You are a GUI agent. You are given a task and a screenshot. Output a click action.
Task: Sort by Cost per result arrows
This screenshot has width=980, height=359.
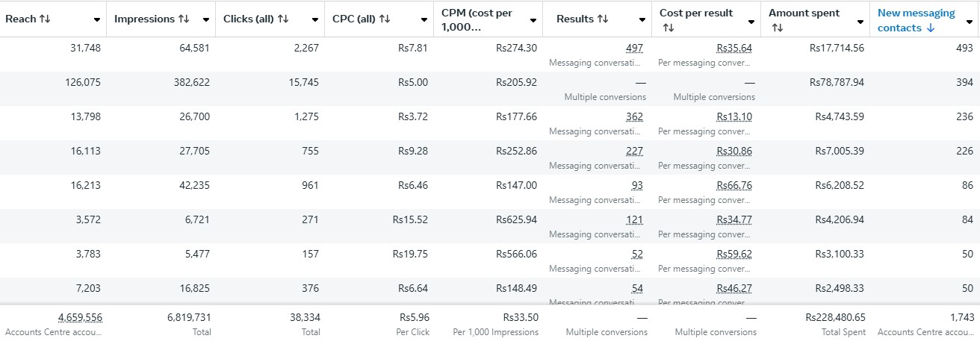tap(668, 28)
